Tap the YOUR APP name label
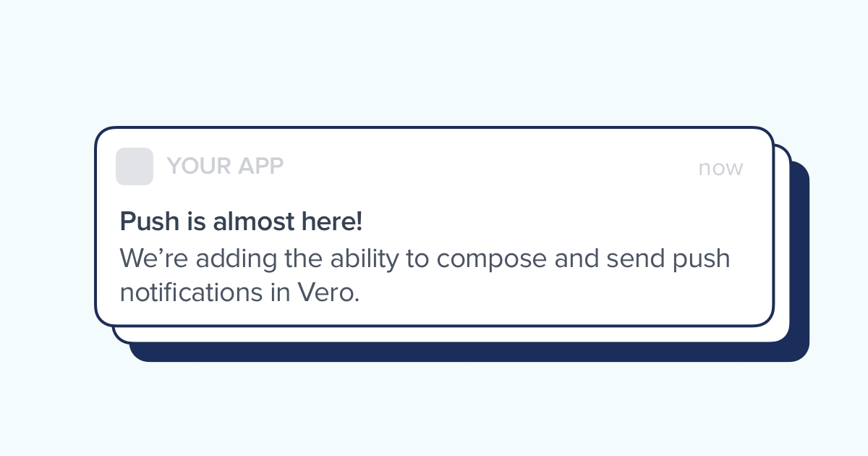The image size is (868, 456). 225,166
